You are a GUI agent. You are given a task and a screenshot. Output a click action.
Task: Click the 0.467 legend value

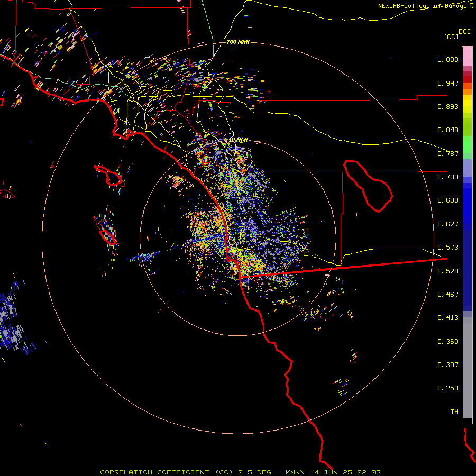click(x=448, y=295)
